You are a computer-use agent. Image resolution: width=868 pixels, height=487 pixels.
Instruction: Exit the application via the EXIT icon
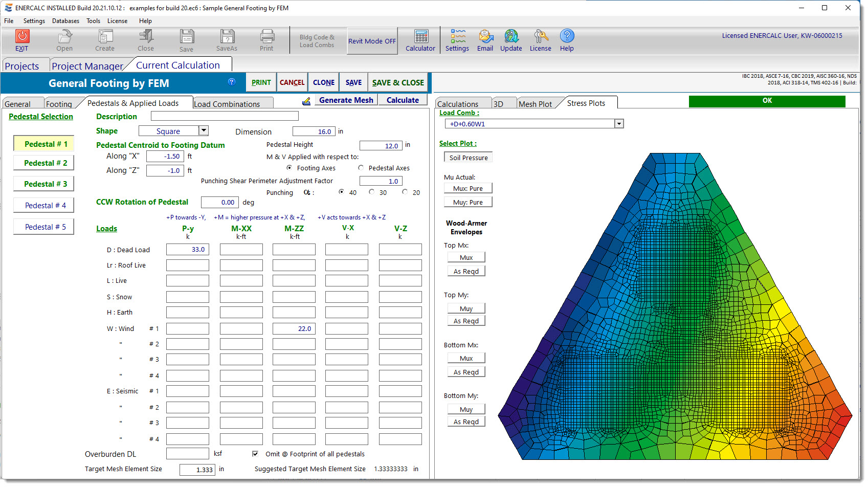(22, 40)
